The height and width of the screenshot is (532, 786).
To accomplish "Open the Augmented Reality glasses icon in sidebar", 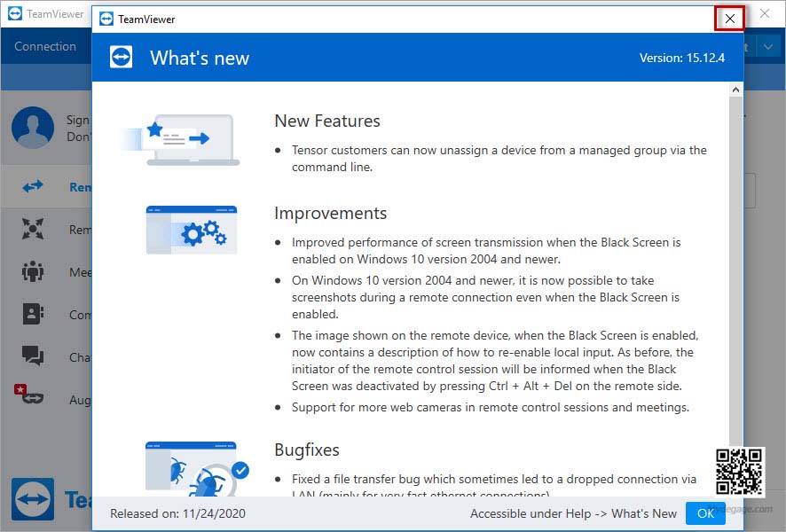I will point(29,395).
